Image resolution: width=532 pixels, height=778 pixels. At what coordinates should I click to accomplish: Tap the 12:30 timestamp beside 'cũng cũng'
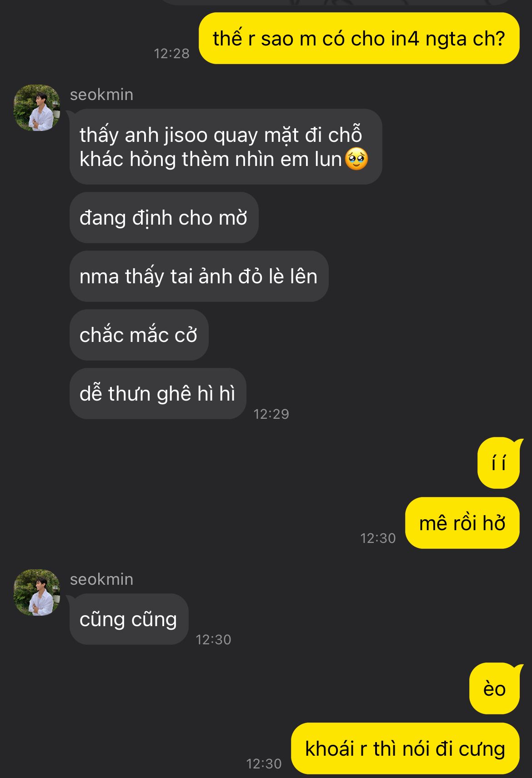213,640
